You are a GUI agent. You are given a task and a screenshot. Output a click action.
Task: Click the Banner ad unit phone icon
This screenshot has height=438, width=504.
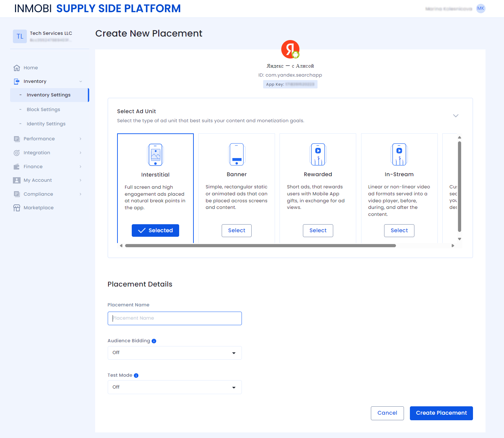click(x=237, y=154)
